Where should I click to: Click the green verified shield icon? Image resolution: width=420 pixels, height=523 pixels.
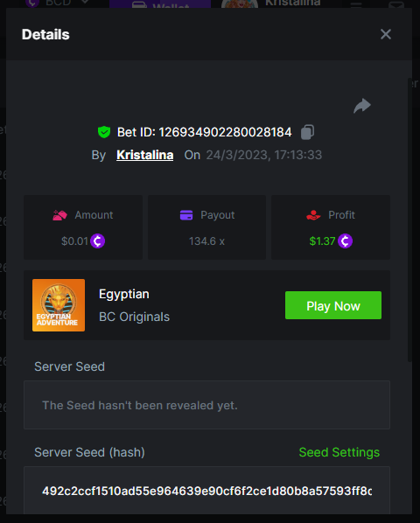(104, 132)
